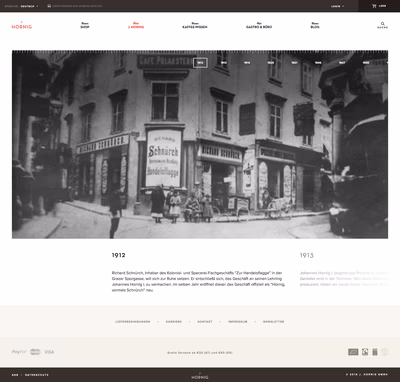The width and height of the screenshot is (400, 382).
Task: Click the paragraph about Richard Schnürch
Action: (x=198, y=281)
